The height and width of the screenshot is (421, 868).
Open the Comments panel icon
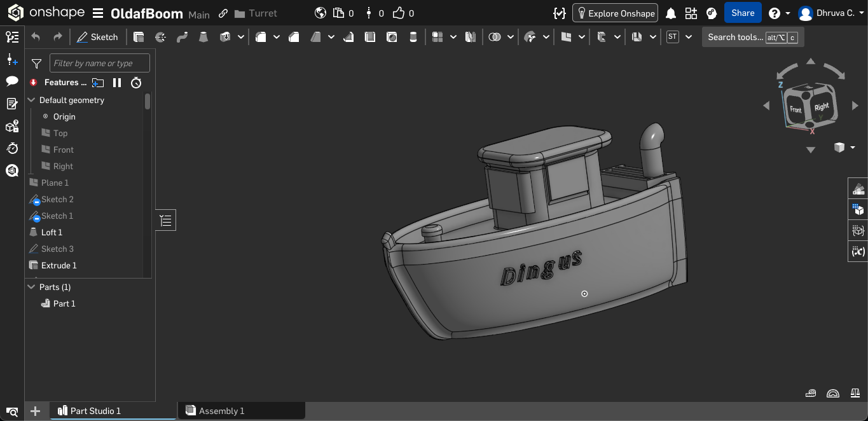pos(11,81)
